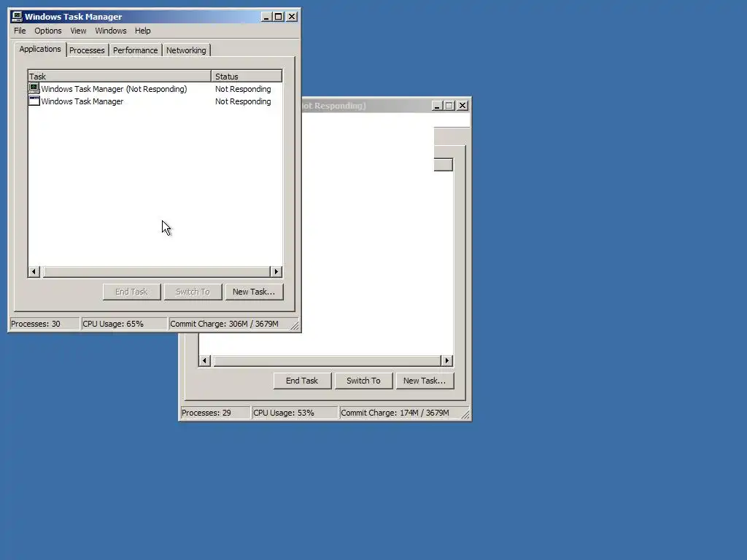Click Switch To in the background not-responding window
Screen dimensions: 747x560
[363, 381]
